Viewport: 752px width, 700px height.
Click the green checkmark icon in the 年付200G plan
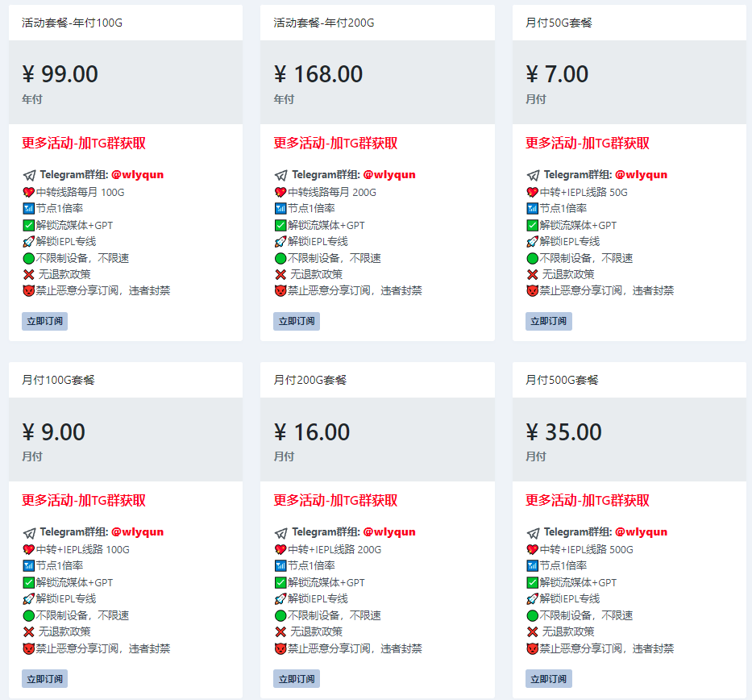click(x=280, y=225)
